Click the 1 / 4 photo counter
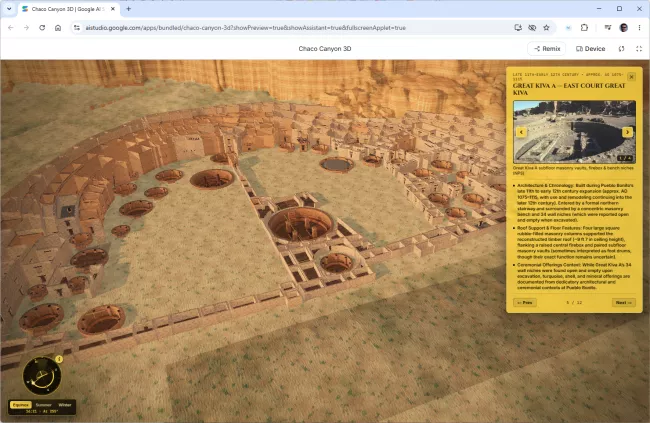 625,158
